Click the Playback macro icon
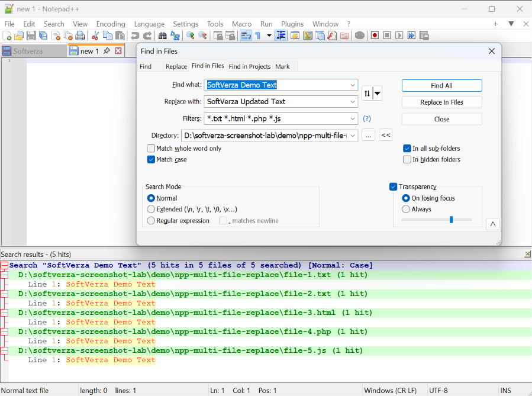Image resolution: width=532 pixels, height=396 pixels. (399, 36)
